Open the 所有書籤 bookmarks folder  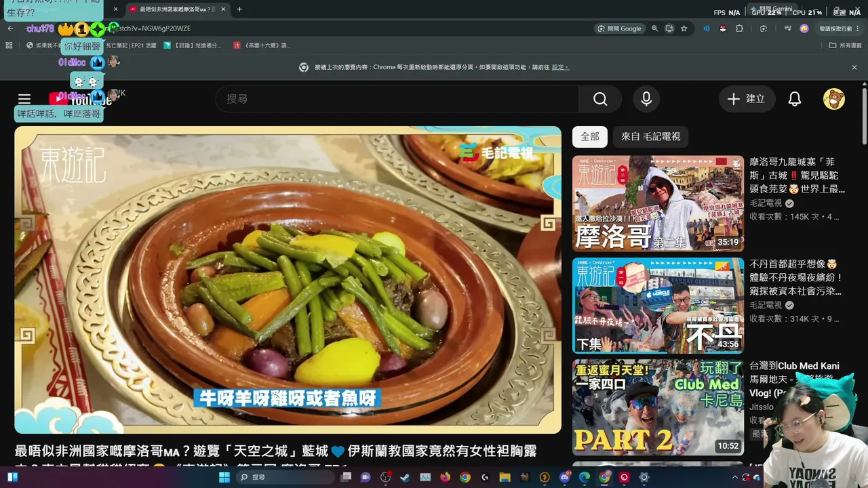tap(845, 45)
